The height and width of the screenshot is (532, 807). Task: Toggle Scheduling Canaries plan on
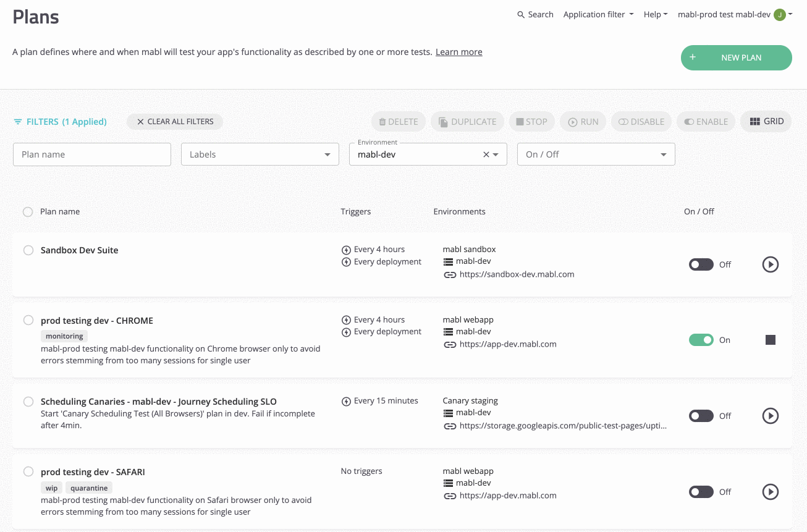pyautogui.click(x=701, y=416)
